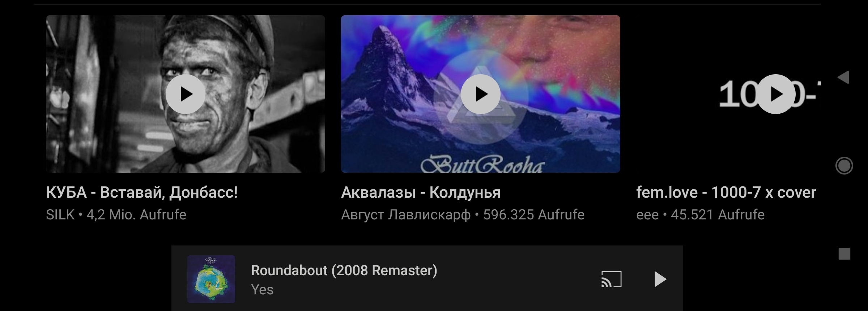Image resolution: width=868 pixels, height=311 pixels.
Task: Open the Август Лавлискарф channel line
Action: [463, 215]
